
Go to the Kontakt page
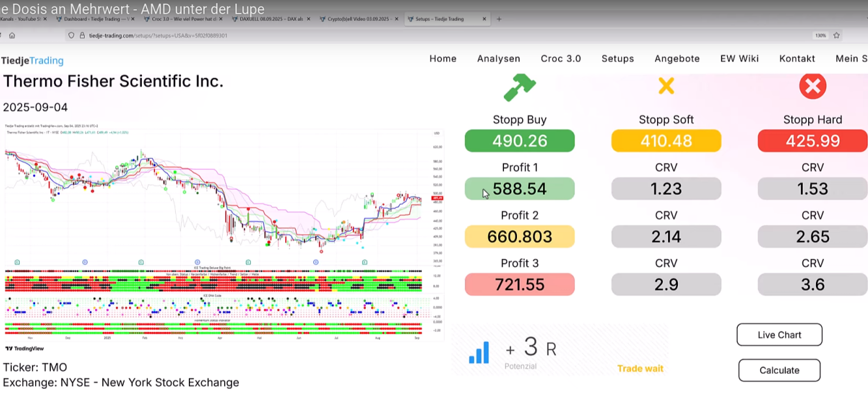797,59
